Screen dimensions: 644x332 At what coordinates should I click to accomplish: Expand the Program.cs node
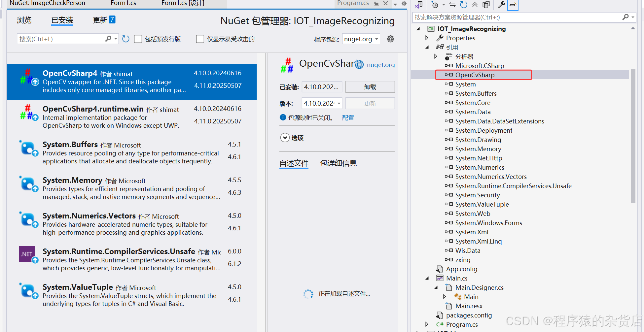[427, 324]
